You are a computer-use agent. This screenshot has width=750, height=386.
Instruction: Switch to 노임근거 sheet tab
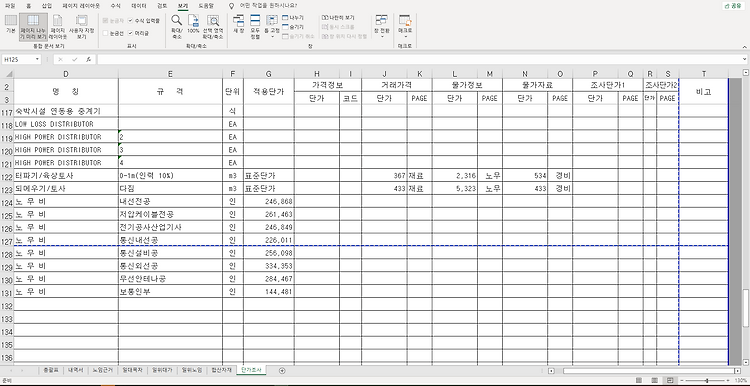tap(103, 370)
